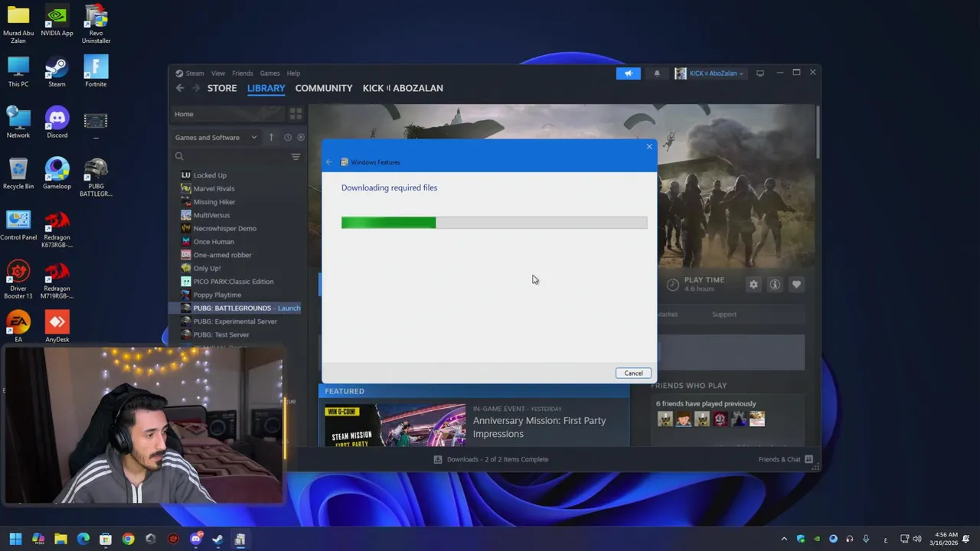
Task: Select PUBG: BATTLEGROUNDS entry
Action: coord(236,308)
